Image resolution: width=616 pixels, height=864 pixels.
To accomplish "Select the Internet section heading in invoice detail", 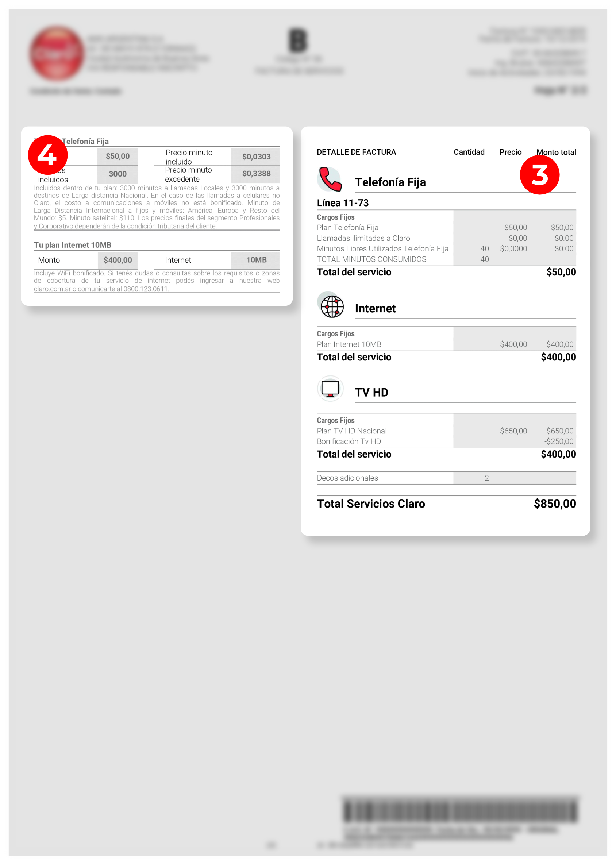I will pyautogui.click(x=375, y=309).
